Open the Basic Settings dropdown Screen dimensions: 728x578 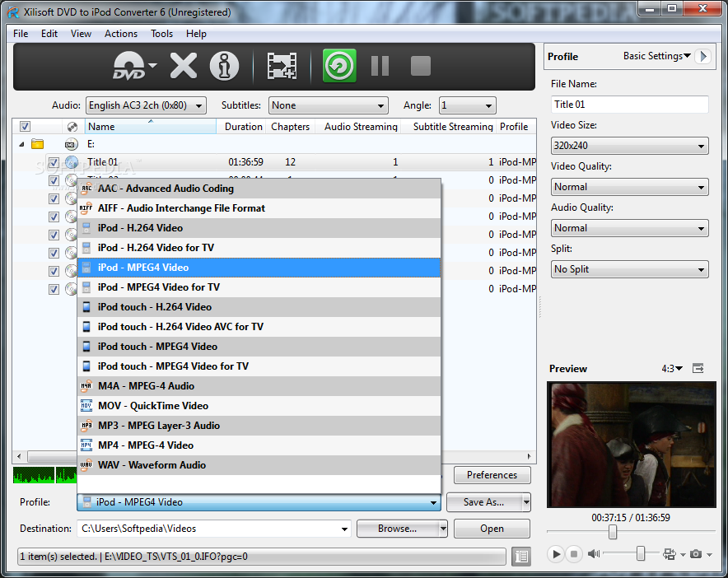click(657, 56)
